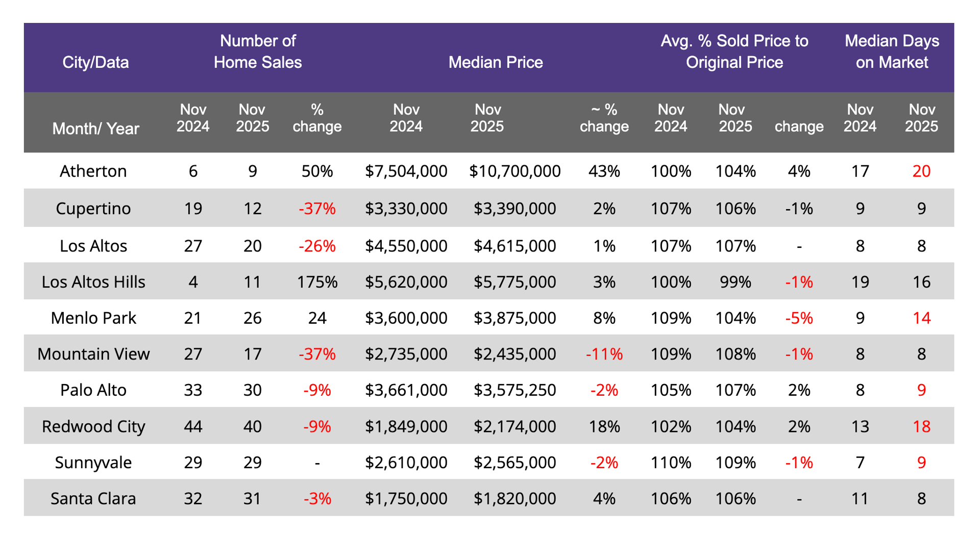Click the Avg. % Sold Price header
Screen dimensions: 980x537
coord(734,52)
